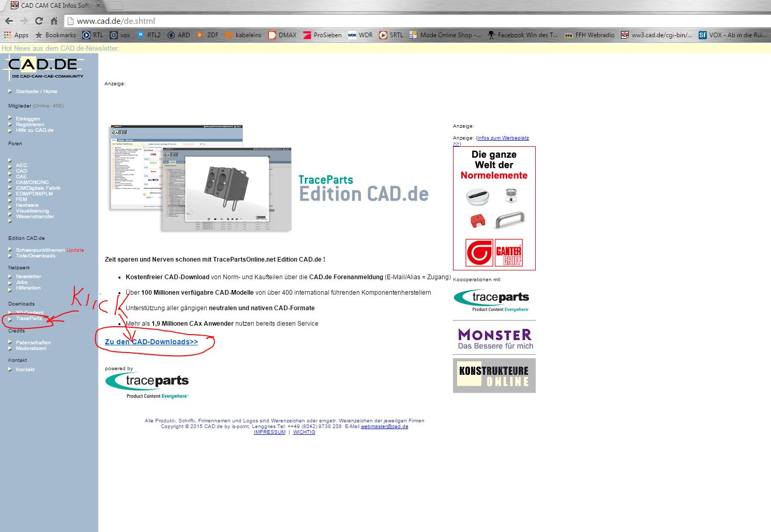The image size is (771, 532).
Task: Open the kabeleins bookmark
Action: 243,35
